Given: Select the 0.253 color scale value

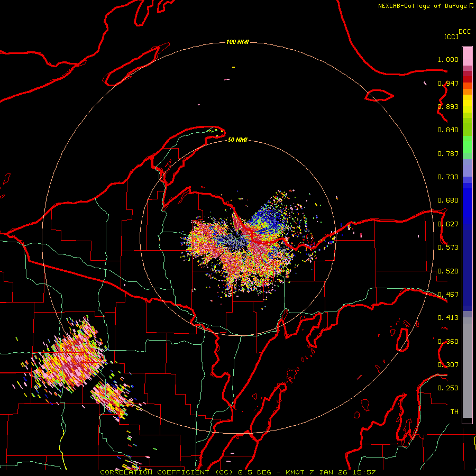Looking at the screenshot, I should coord(448,388).
